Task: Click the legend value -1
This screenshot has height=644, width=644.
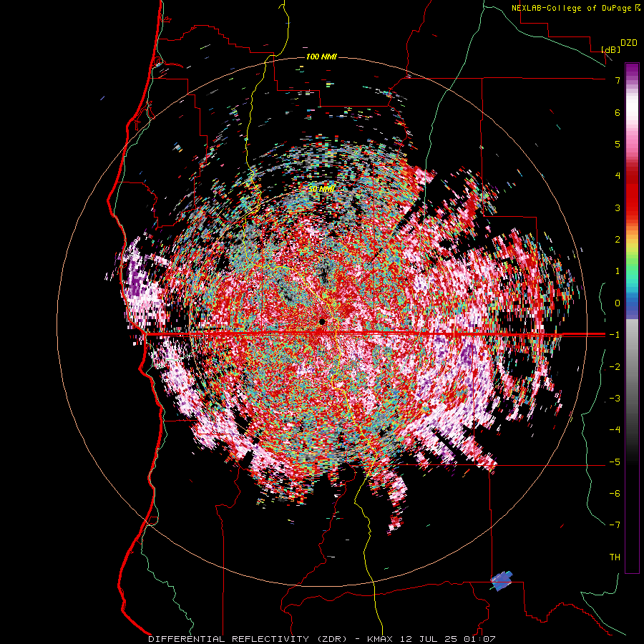Action: (x=615, y=335)
